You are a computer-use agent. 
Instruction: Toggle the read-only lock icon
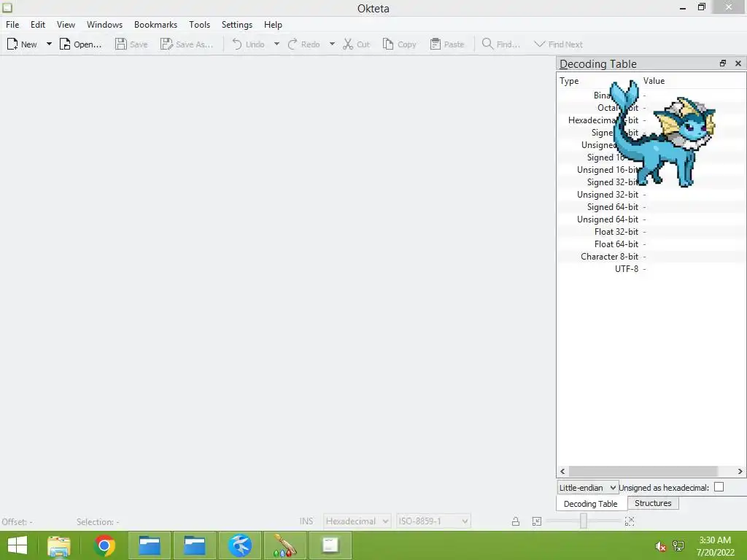pos(516,521)
